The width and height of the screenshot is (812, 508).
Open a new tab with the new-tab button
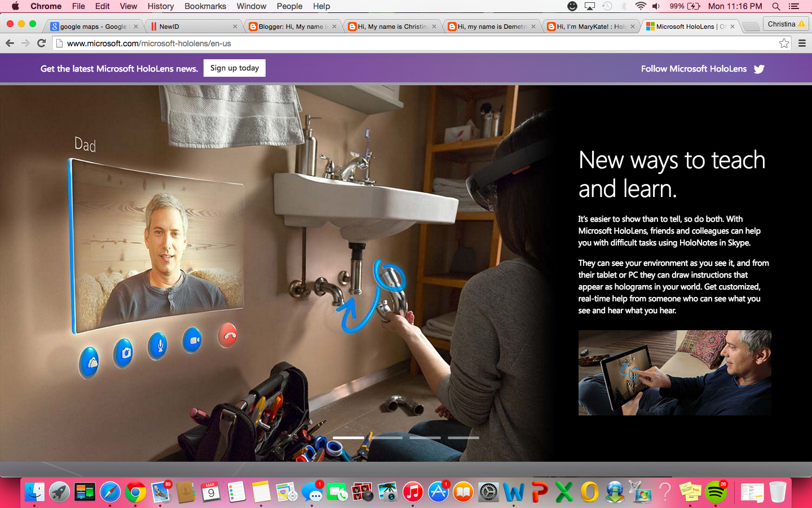coord(751,27)
